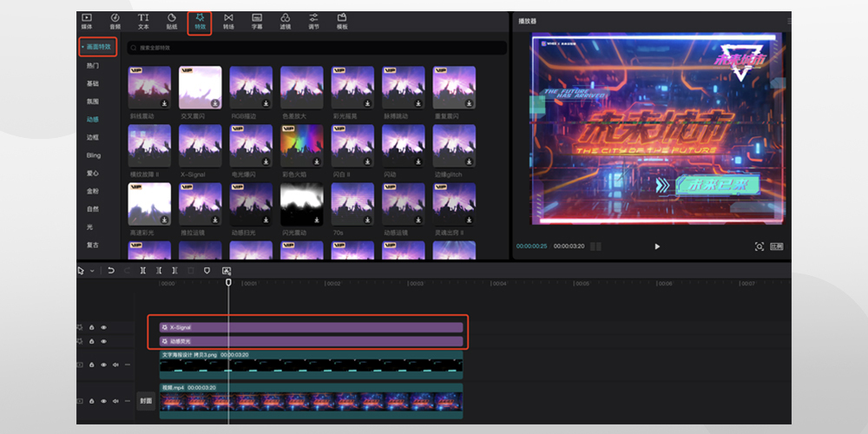Open the 贴纸 stickers tab
The image size is (868, 434).
(x=172, y=22)
